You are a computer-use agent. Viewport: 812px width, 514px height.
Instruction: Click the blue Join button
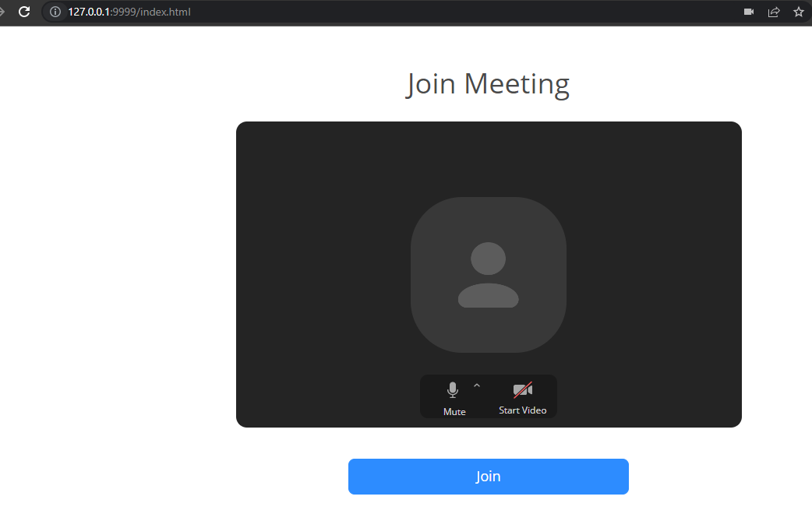coord(489,476)
